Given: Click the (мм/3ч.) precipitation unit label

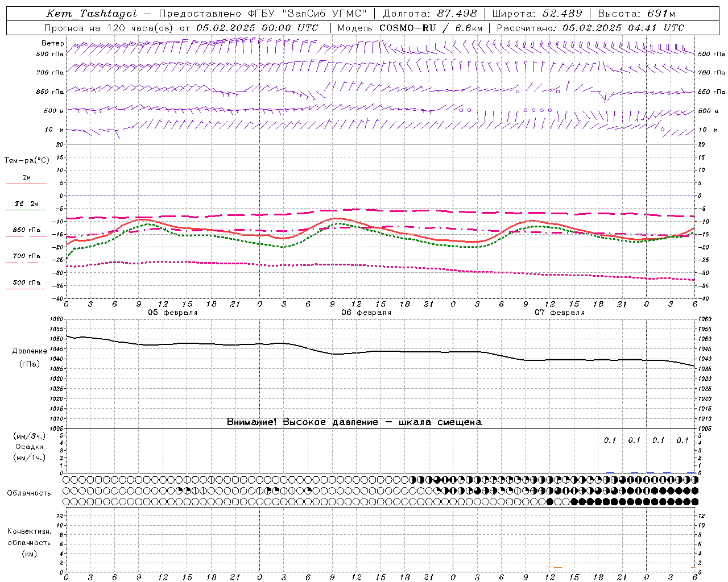Looking at the screenshot, I should point(30,436).
